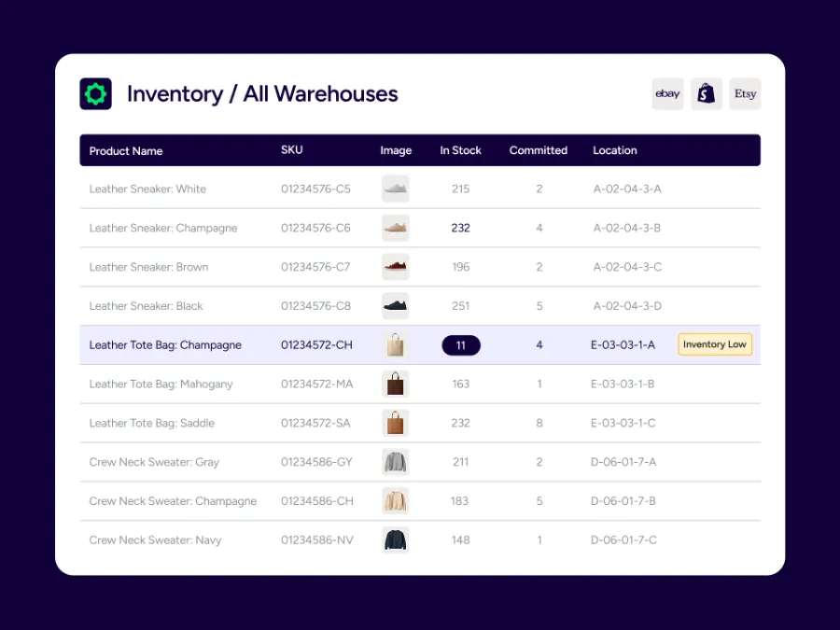Select the highlighted stock count pill showing 11
The height and width of the screenshot is (630, 840).
point(460,344)
